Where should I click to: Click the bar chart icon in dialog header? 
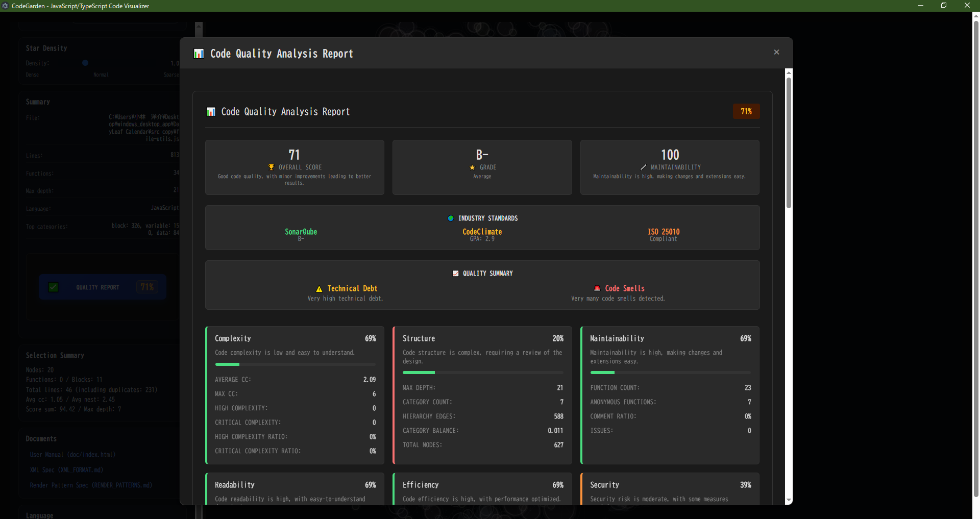(199, 54)
